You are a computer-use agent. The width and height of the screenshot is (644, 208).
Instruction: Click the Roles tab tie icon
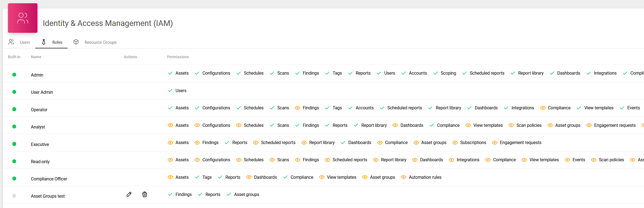(44, 42)
